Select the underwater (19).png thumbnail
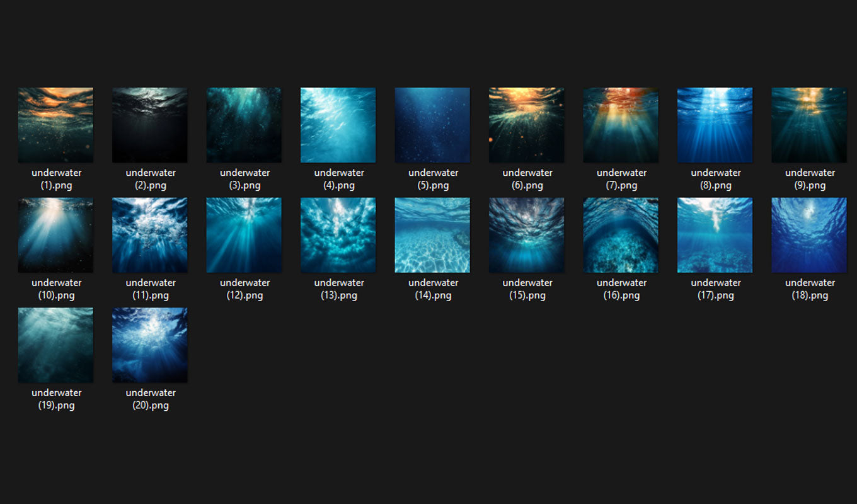Screen dimensions: 857x504 click(x=55, y=345)
